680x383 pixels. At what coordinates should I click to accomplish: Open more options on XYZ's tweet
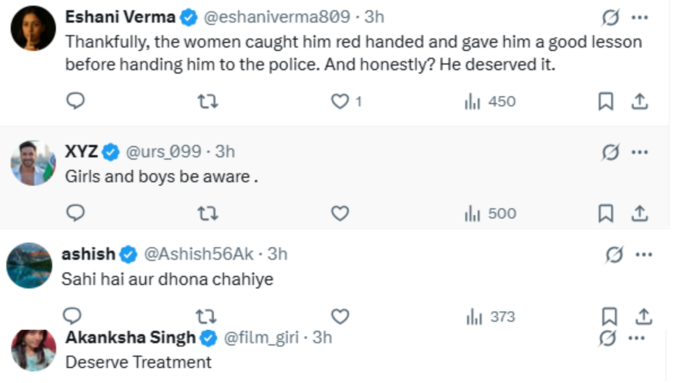[640, 152]
